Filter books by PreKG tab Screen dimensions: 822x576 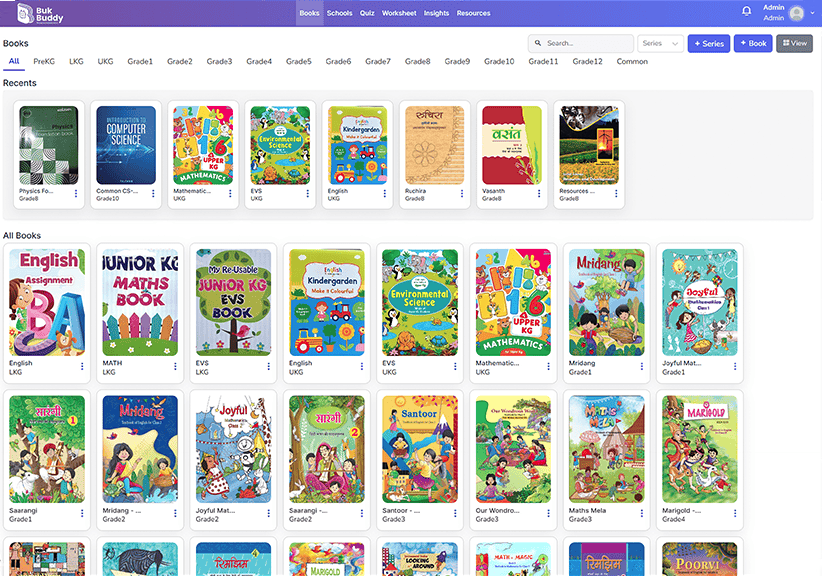pyautogui.click(x=44, y=61)
